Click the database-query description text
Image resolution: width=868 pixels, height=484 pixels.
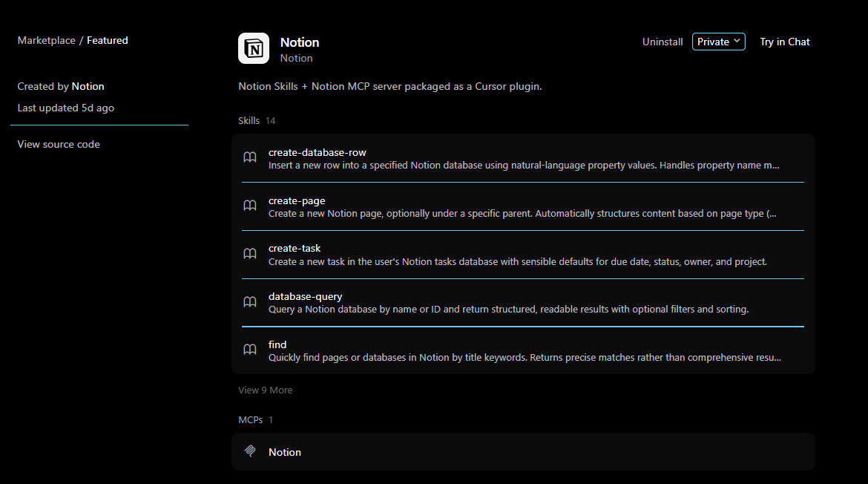click(508, 309)
